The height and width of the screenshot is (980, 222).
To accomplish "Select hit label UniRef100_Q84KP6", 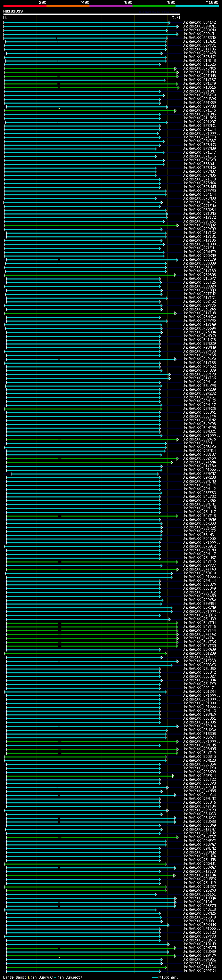I will point(199,202).
